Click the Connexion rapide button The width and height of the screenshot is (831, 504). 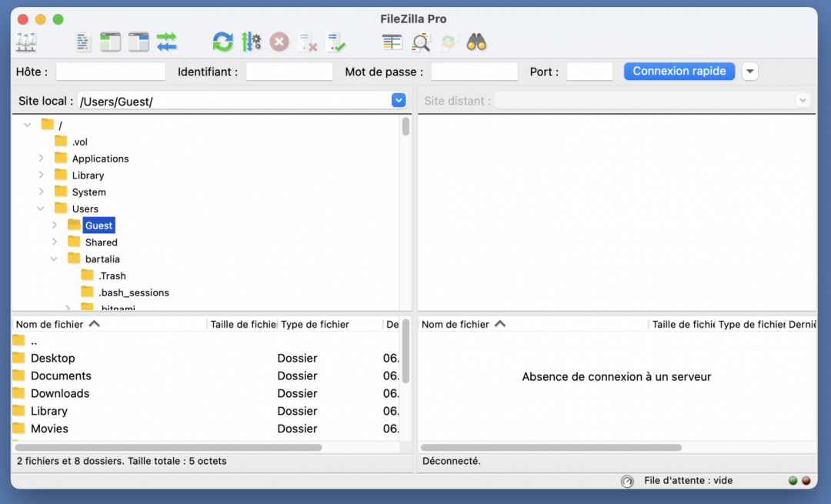click(679, 71)
